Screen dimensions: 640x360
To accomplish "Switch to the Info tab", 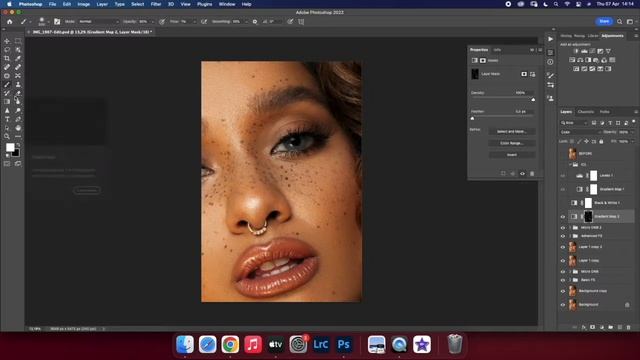I will click(x=497, y=50).
